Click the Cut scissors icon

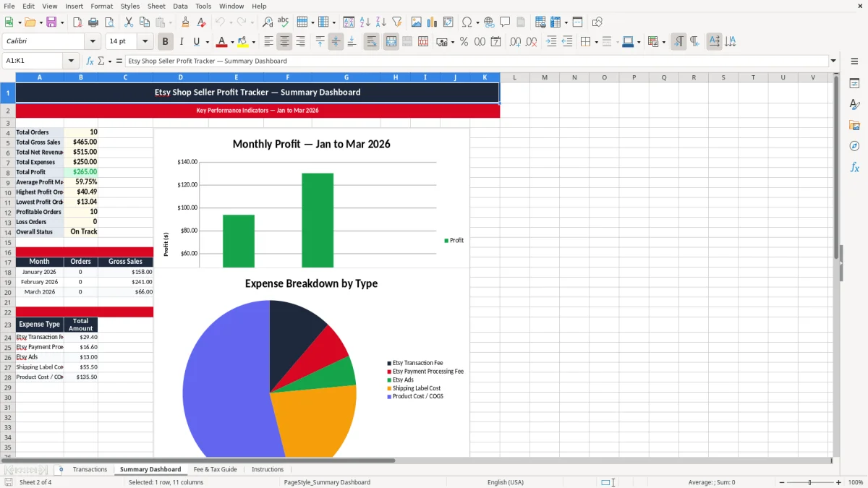click(128, 22)
